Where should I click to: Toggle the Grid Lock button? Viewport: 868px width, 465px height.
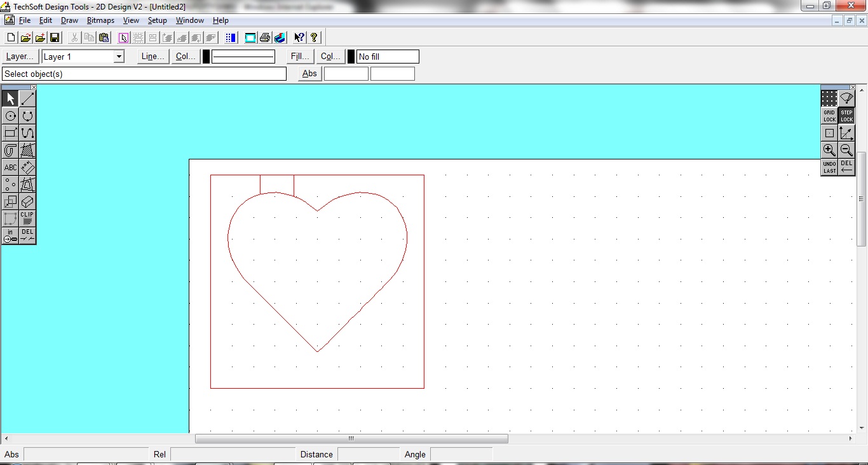[829, 116]
